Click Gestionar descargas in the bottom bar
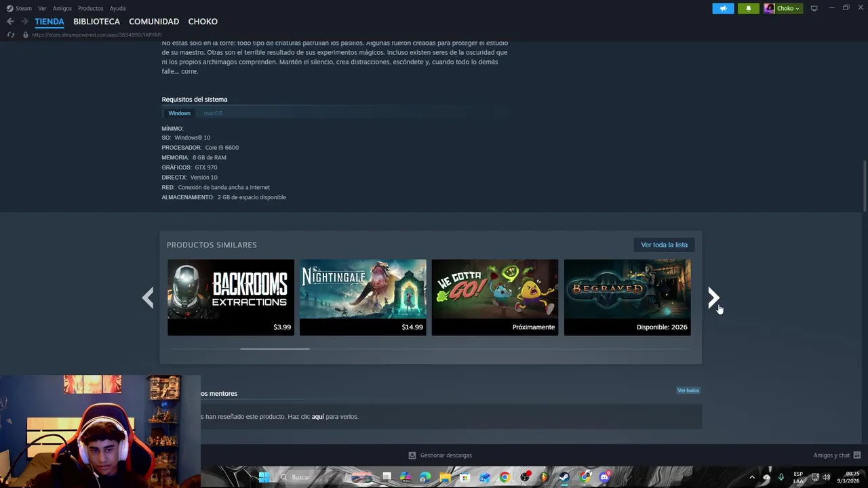 point(446,455)
